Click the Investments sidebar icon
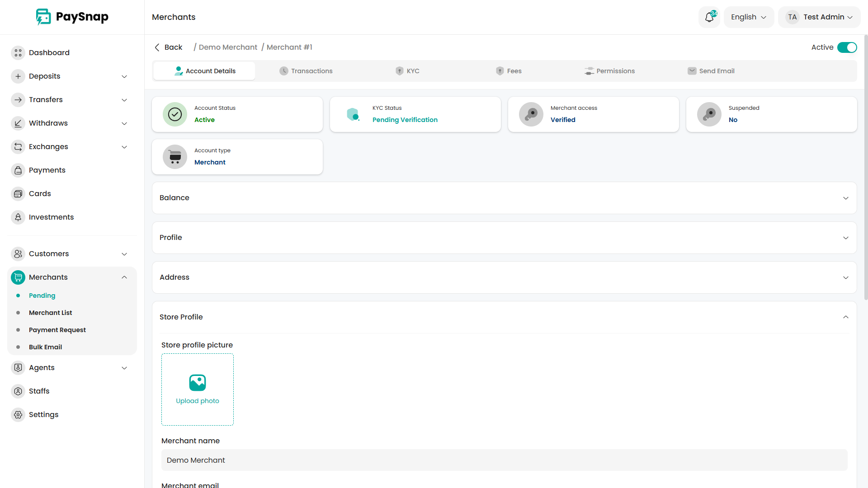 click(18, 217)
